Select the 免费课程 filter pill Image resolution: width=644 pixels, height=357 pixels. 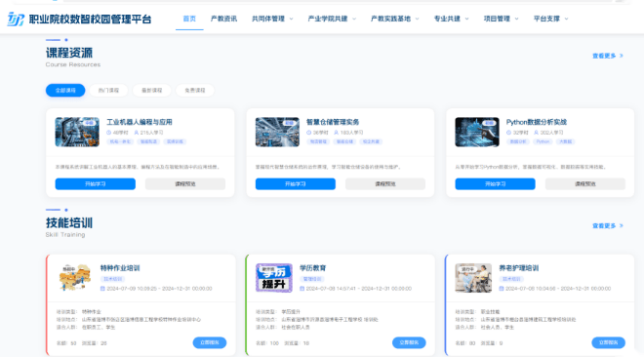[195, 91]
